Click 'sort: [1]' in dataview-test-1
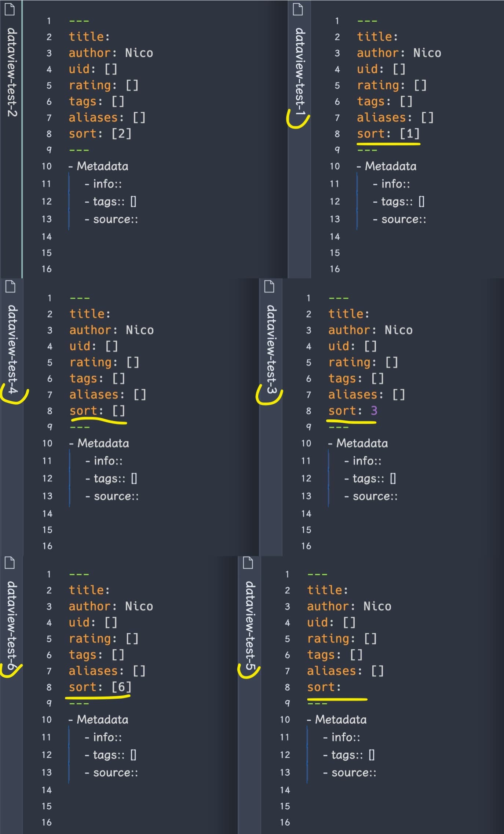The height and width of the screenshot is (834, 504). (x=388, y=134)
